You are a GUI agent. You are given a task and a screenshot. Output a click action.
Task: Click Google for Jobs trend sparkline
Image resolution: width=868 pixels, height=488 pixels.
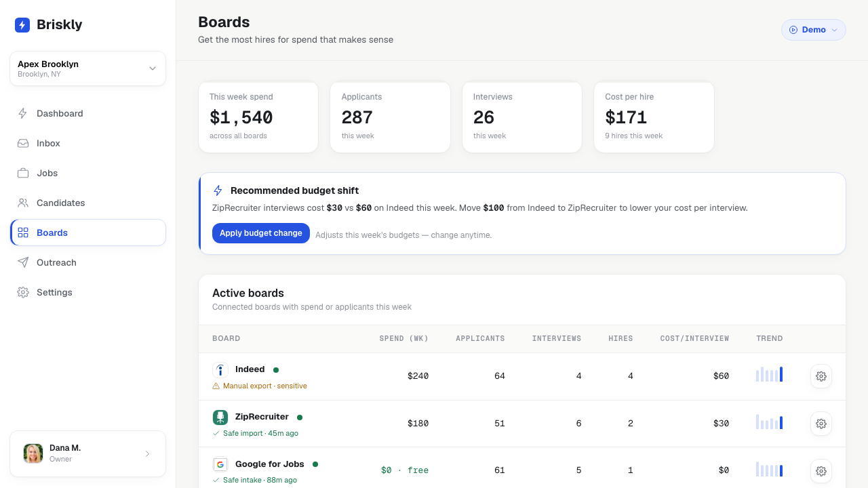[x=770, y=469]
